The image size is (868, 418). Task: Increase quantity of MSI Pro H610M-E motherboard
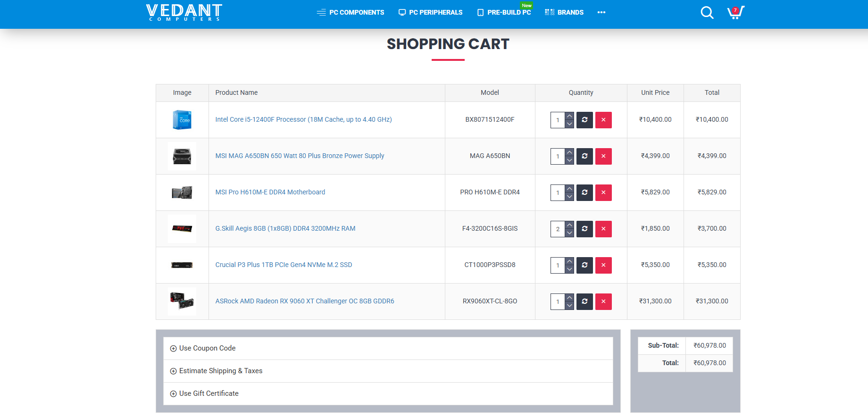click(569, 189)
